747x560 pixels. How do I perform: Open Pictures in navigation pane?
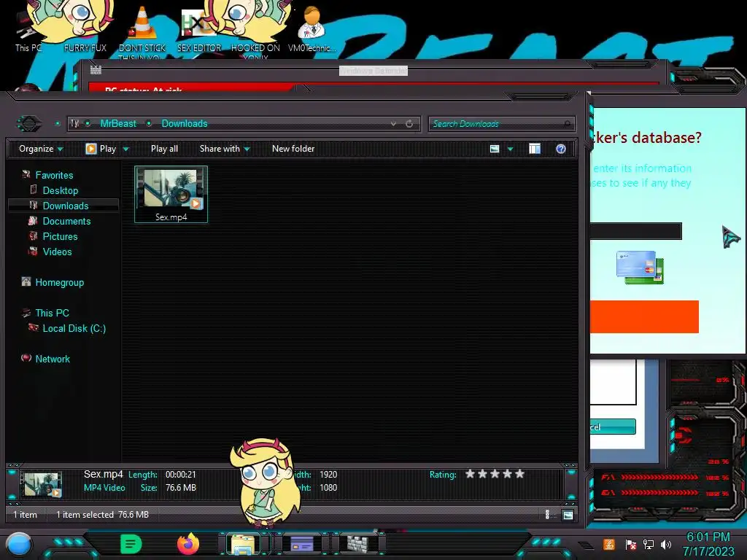click(60, 236)
